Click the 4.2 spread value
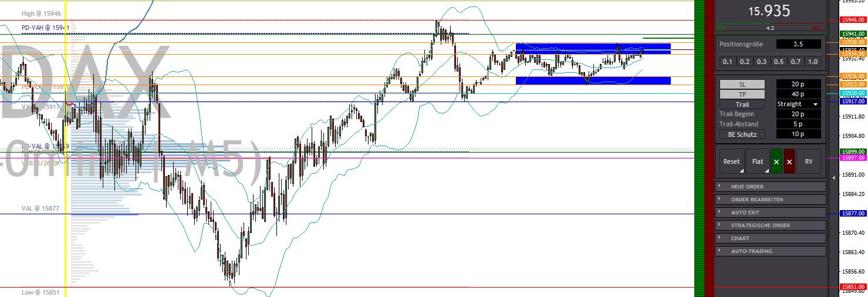868x297 pixels. tap(770, 28)
